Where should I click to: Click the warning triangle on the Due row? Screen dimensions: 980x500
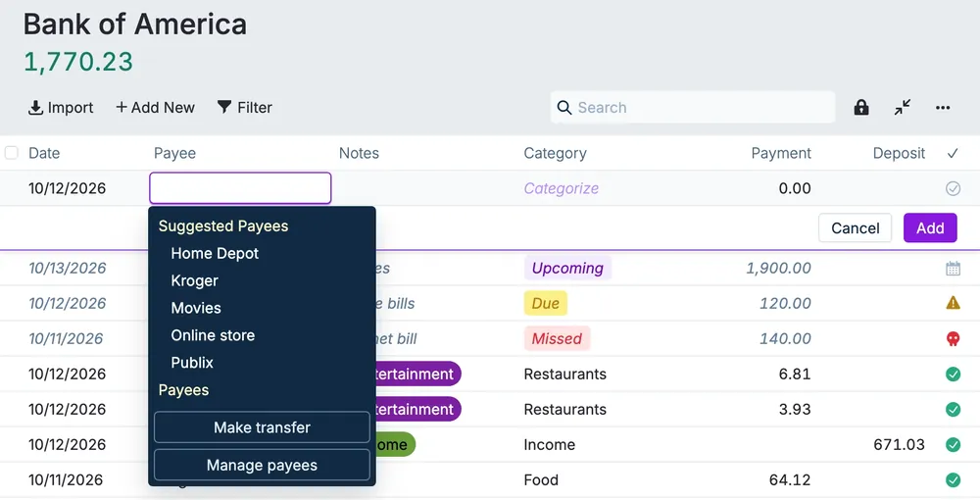coord(953,303)
